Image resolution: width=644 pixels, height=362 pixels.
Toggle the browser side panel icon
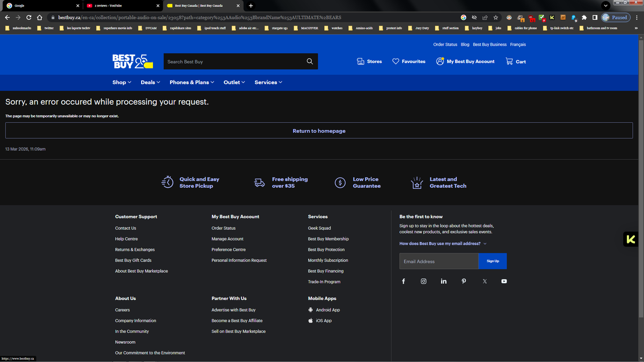[x=595, y=17]
